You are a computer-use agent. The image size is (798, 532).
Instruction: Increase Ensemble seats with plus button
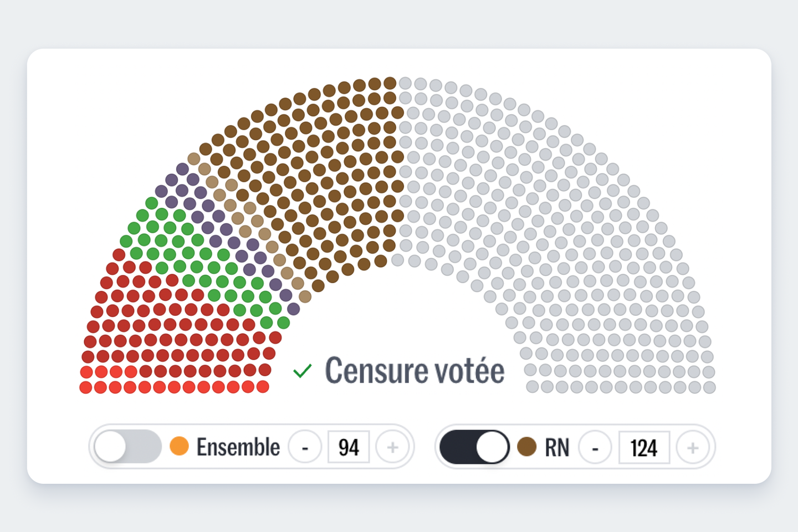(x=392, y=447)
